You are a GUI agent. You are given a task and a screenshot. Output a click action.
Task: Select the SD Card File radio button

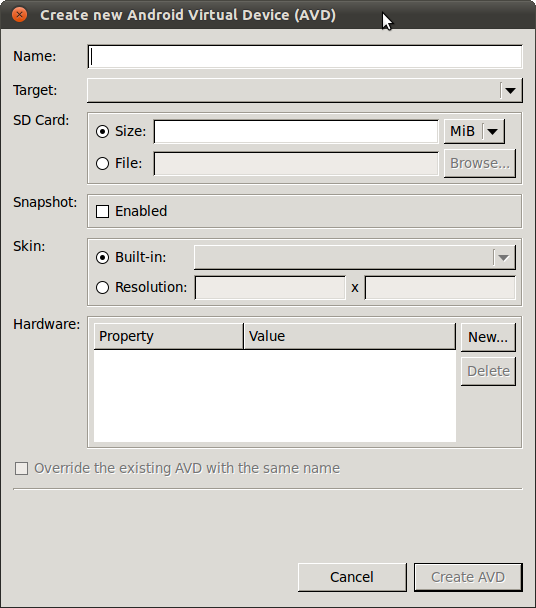click(102, 163)
